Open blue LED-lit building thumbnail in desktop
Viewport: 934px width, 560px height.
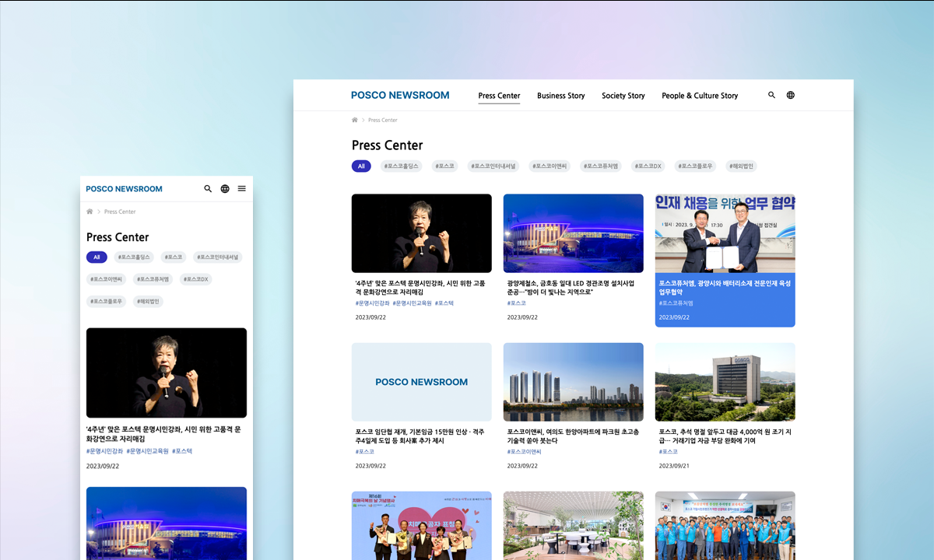[573, 233]
